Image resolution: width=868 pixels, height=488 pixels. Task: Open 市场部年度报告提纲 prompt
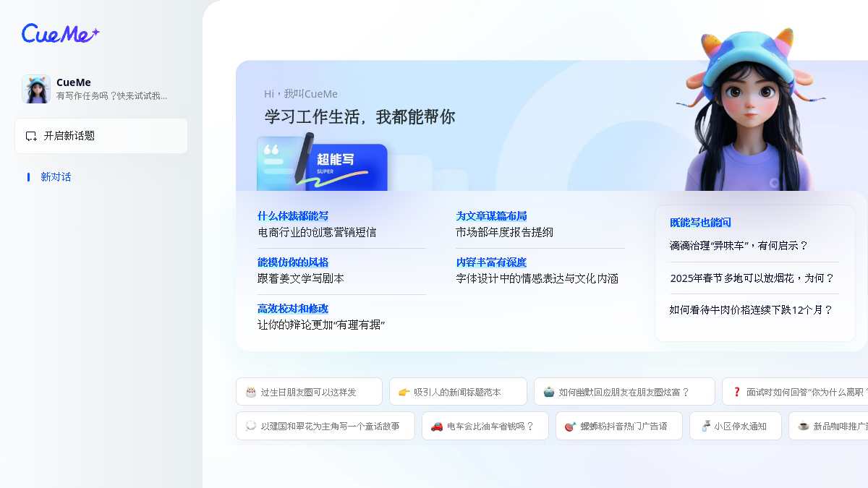point(504,233)
